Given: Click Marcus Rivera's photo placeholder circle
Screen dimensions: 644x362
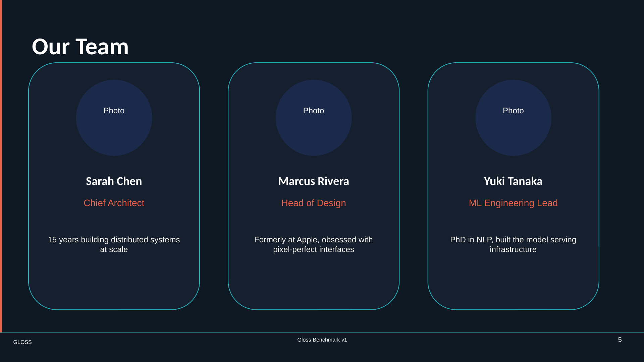Looking at the screenshot, I should (314, 118).
